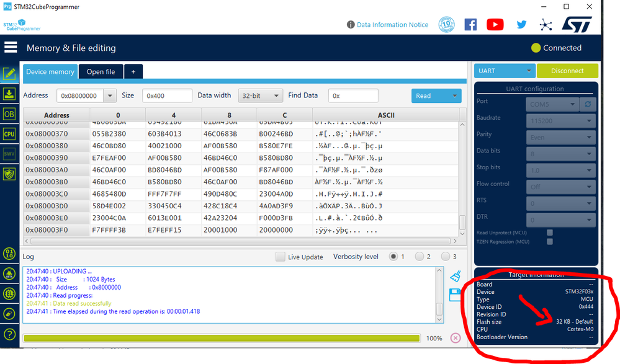Open the ST Twitter page
The width and height of the screenshot is (620, 364).
click(x=521, y=25)
